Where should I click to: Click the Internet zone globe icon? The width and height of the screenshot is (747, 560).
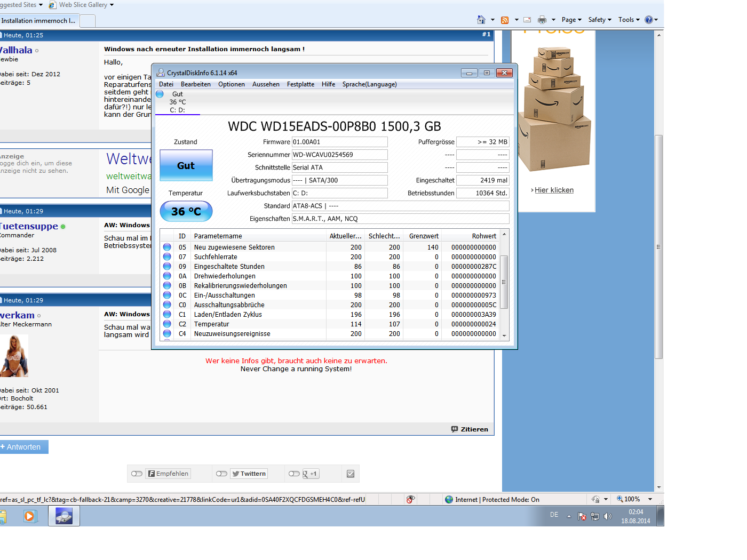pos(449,499)
